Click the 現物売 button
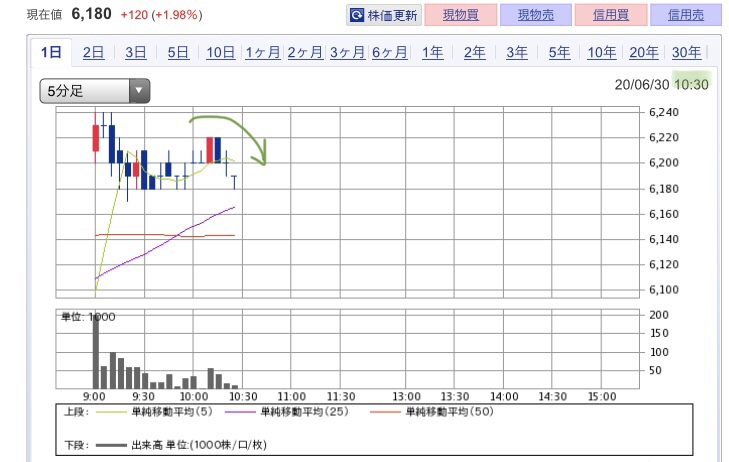This screenshot has width=729, height=462. pos(536,15)
